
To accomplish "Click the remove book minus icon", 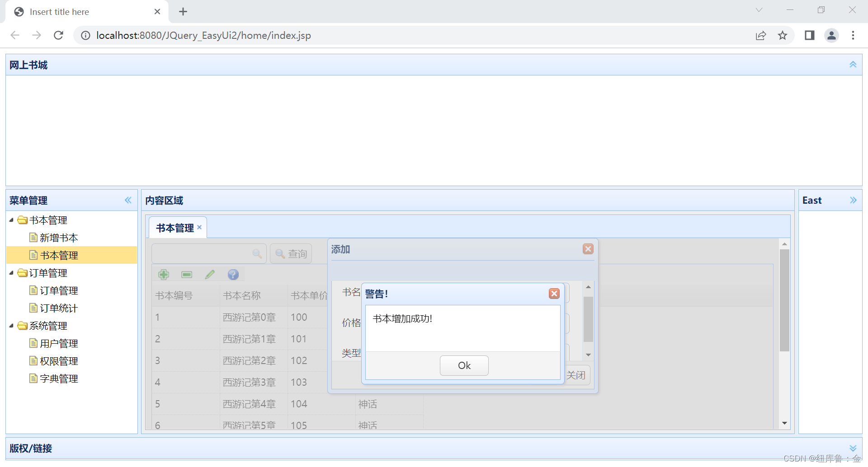I will coord(187,274).
